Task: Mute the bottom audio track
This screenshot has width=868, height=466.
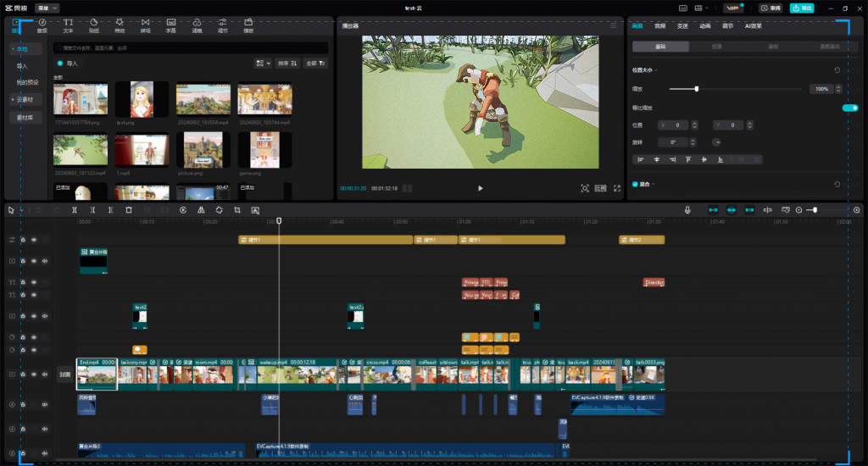Action: (x=45, y=453)
